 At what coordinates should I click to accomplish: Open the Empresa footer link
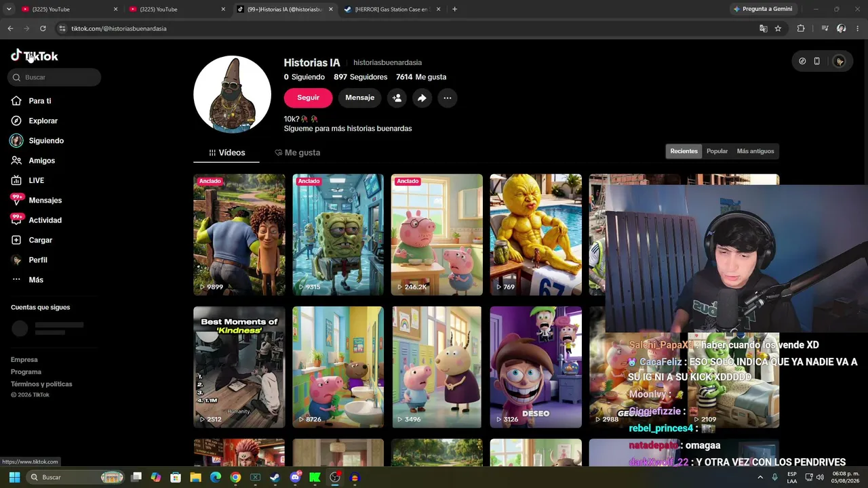click(x=24, y=360)
